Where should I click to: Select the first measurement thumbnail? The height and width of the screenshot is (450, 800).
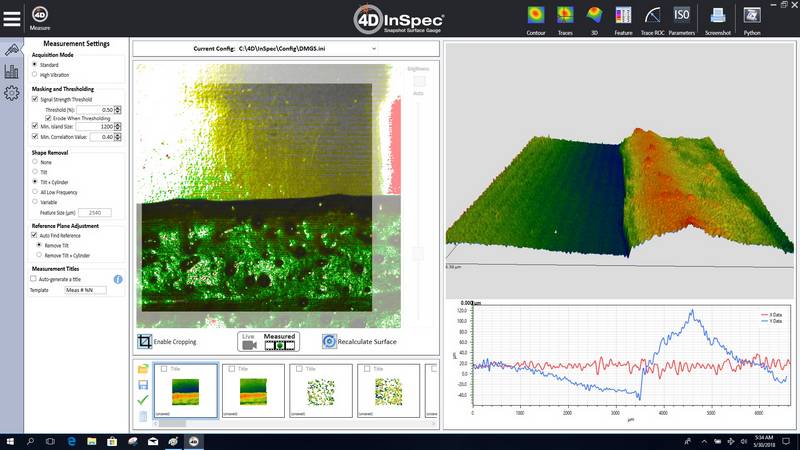[185, 390]
